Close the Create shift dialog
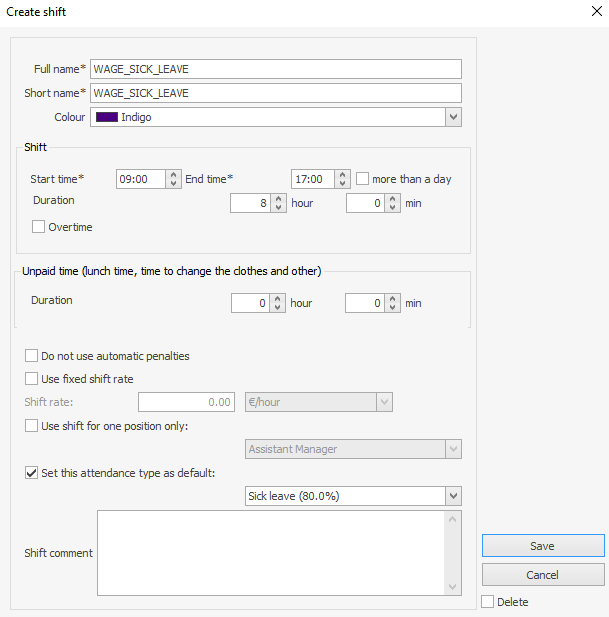 tap(591, 12)
